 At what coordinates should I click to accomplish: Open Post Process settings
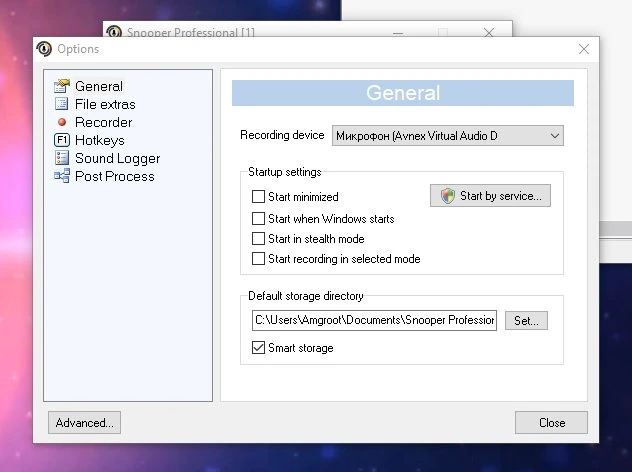tap(114, 177)
